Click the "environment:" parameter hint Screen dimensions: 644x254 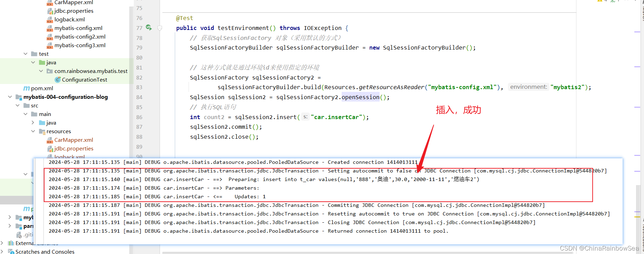click(528, 87)
